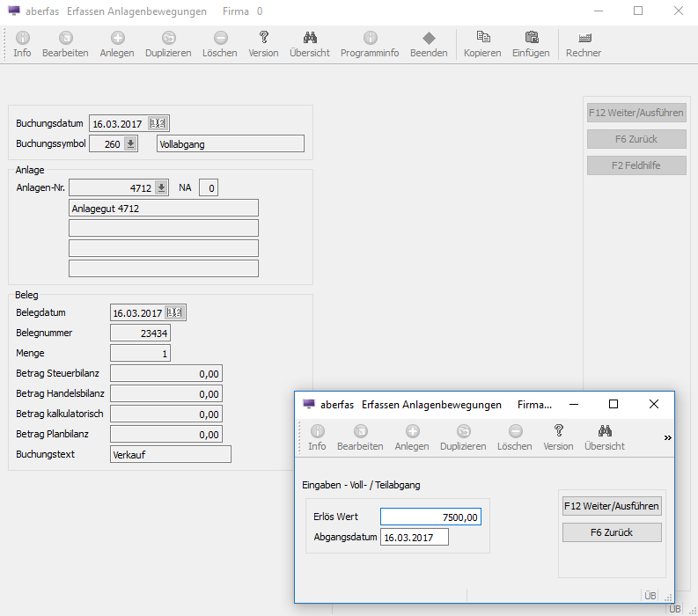Click Übersicht binoculars icon in main toolbar
This screenshot has width=698, height=616.
click(x=310, y=39)
